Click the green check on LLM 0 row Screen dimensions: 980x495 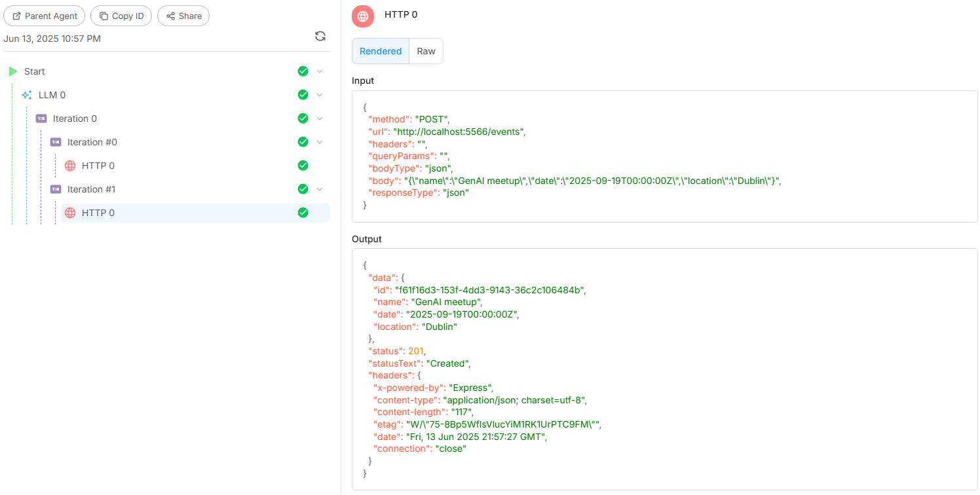303,95
